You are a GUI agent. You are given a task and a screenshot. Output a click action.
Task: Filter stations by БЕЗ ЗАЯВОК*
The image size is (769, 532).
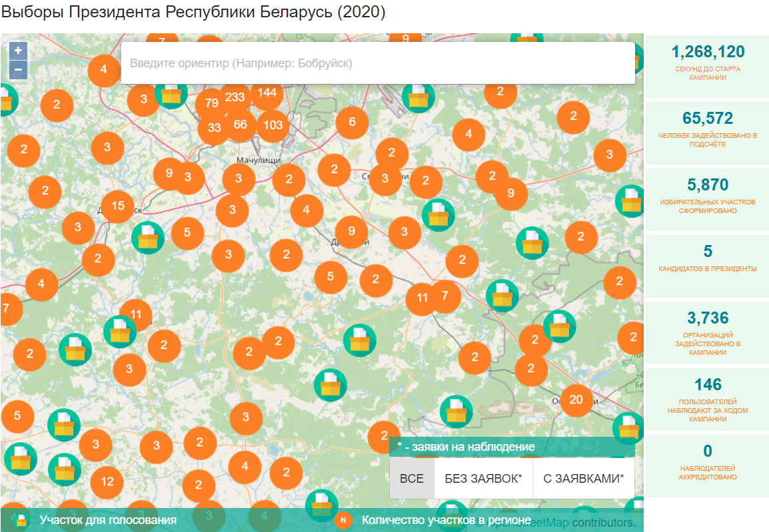click(483, 478)
